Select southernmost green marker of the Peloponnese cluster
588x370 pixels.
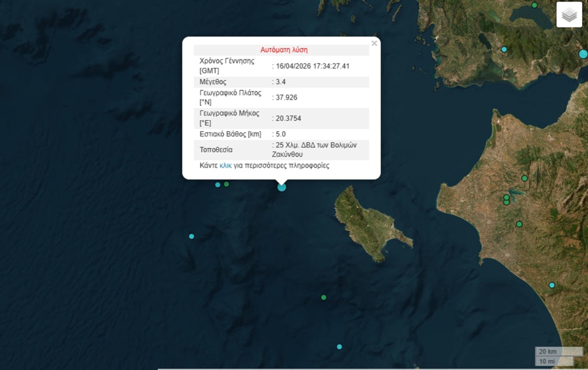(519, 224)
